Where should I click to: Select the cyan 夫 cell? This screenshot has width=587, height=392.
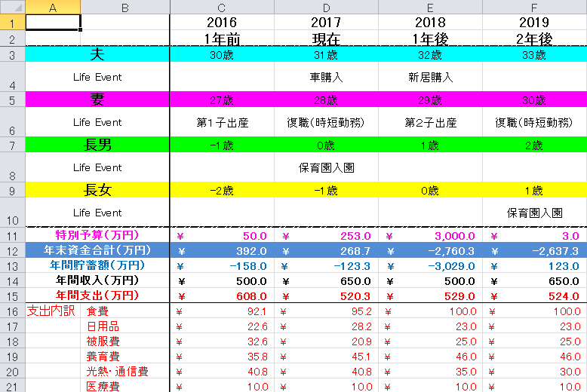click(98, 54)
